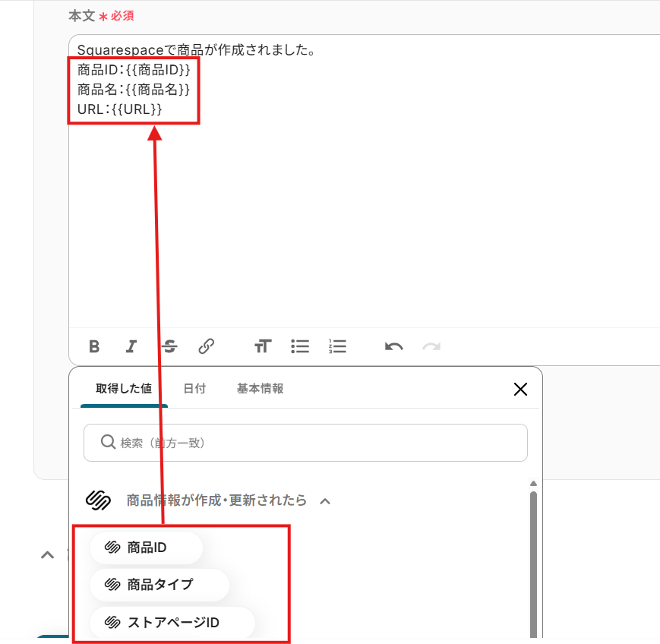Apply italic formatting
The image size is (660, 644).
coord(131,346)
